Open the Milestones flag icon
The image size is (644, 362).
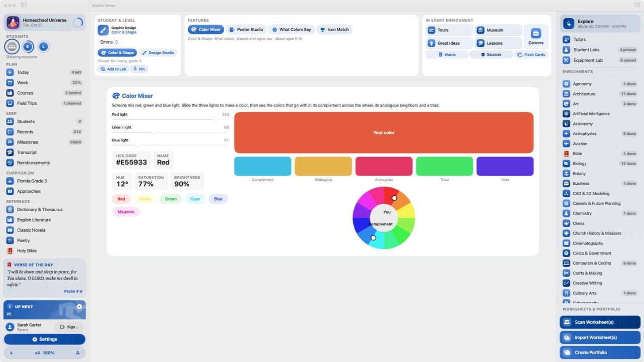pos(10,142)
